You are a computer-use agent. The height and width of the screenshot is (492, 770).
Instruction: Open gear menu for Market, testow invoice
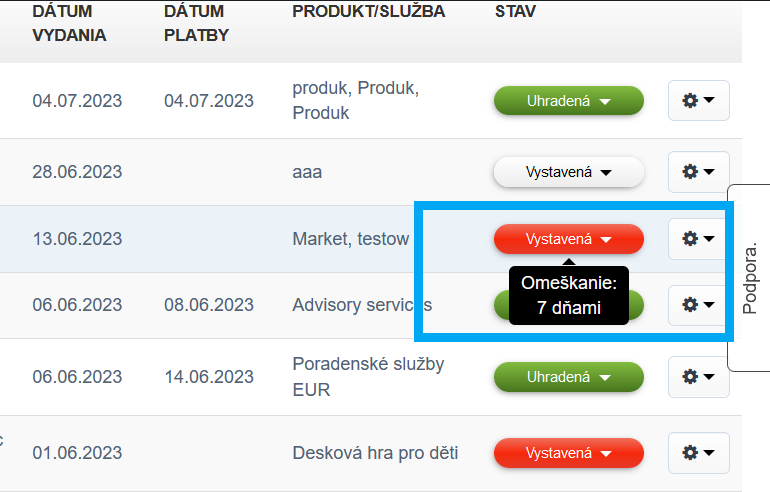[x=698, y=239]
